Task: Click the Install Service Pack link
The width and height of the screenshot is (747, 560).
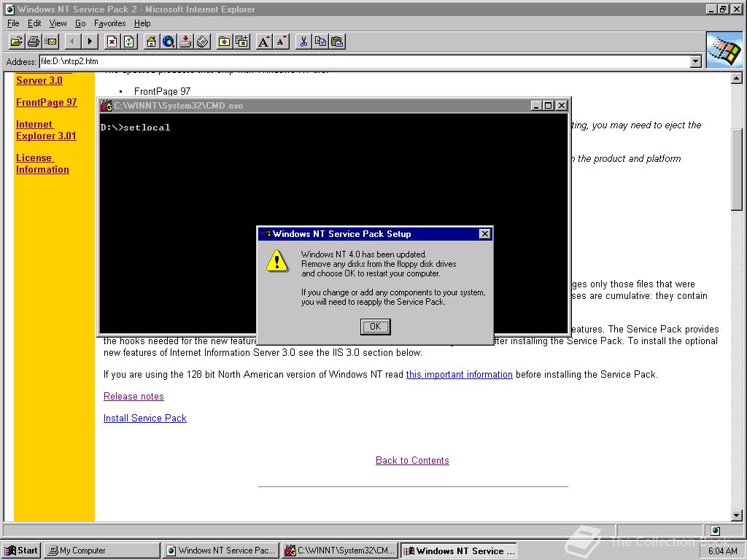Action: click(145, 418)
